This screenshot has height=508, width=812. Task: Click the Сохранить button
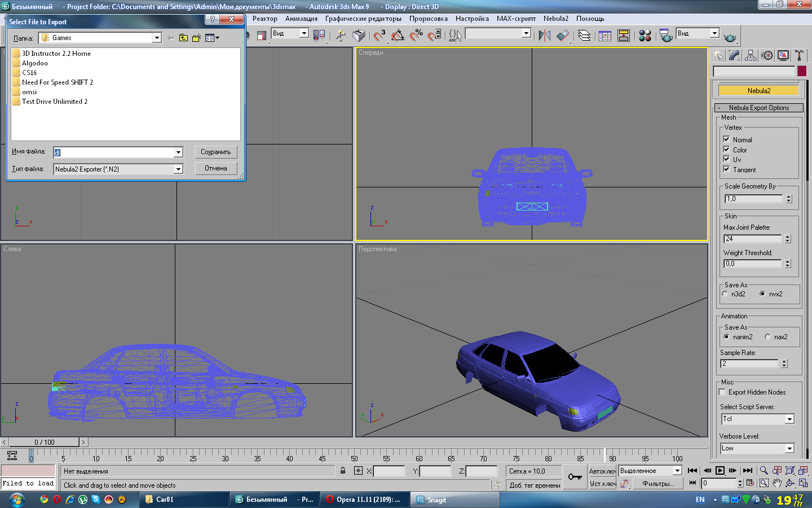pos(216,152)
